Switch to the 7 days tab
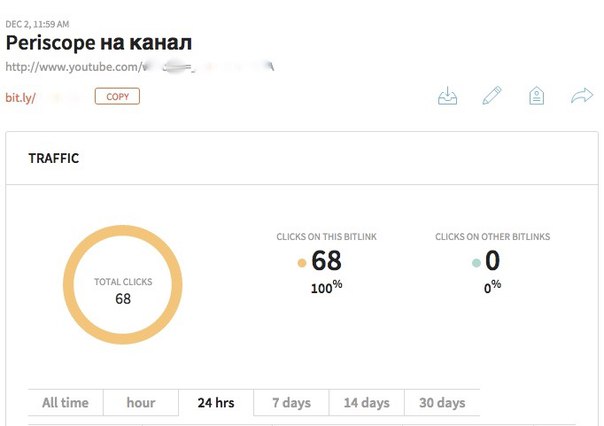 coord(291,403)
